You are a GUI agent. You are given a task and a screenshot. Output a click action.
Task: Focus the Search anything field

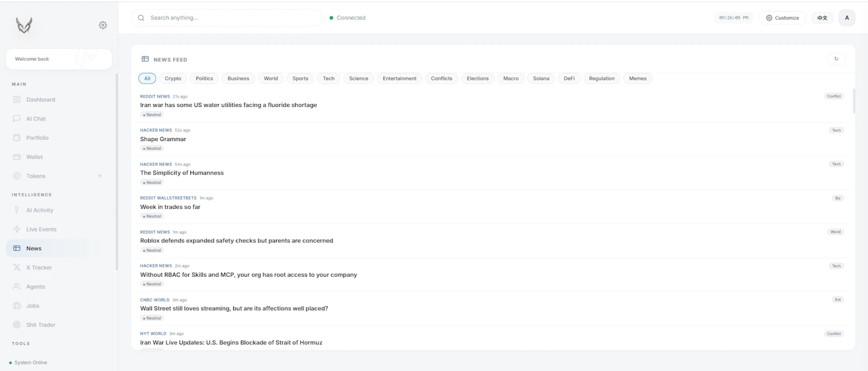point(227,18)
